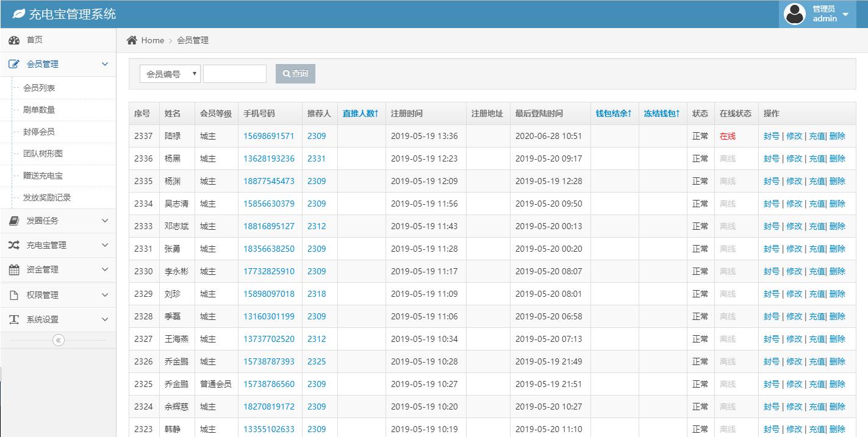Click the pencil icon next to 会员管理
868x437 pixels.
point(13,63)
